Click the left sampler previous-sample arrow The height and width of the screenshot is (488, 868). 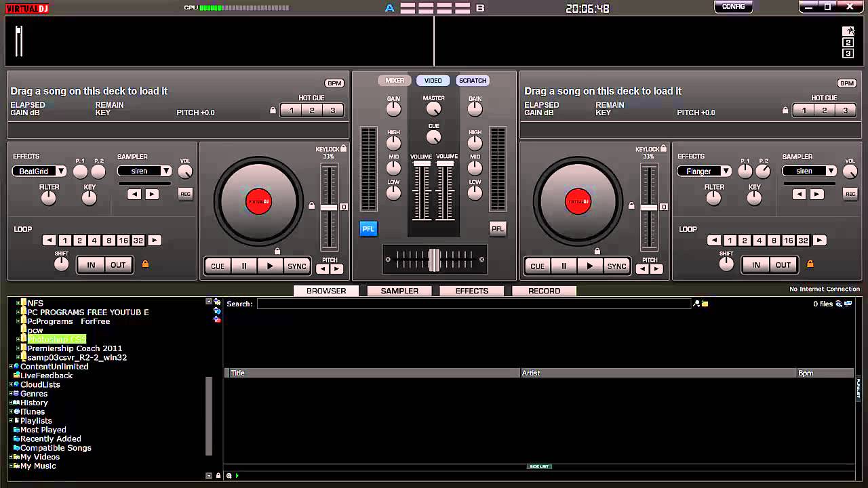(134, 195)
